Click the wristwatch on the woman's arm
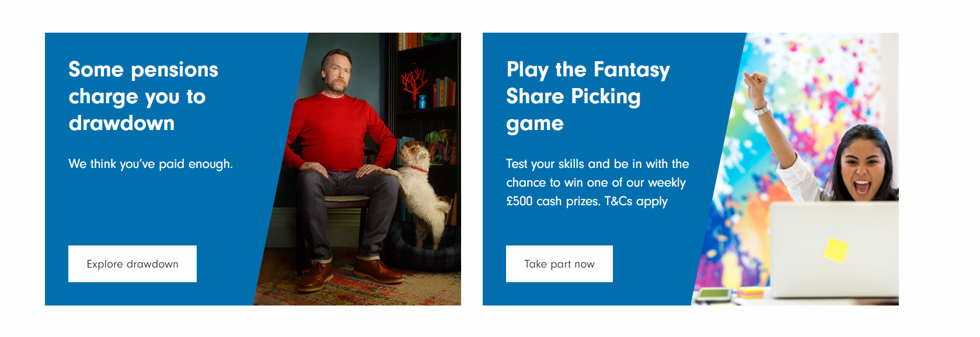Screen dimensions: 980x337 point(762,108)
